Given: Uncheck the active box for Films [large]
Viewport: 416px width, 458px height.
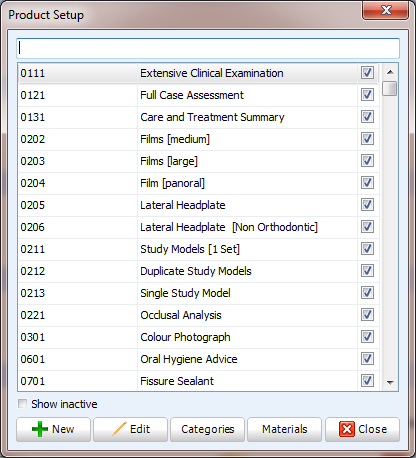Looking at the screenshot, I should (x=367, y=161).
